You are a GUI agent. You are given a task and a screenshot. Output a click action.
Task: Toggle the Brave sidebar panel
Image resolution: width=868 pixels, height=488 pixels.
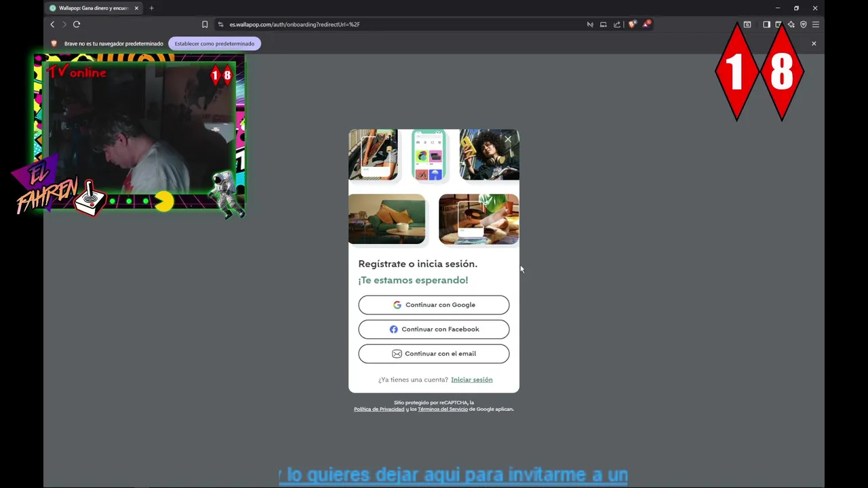click(x=766, y=24)
